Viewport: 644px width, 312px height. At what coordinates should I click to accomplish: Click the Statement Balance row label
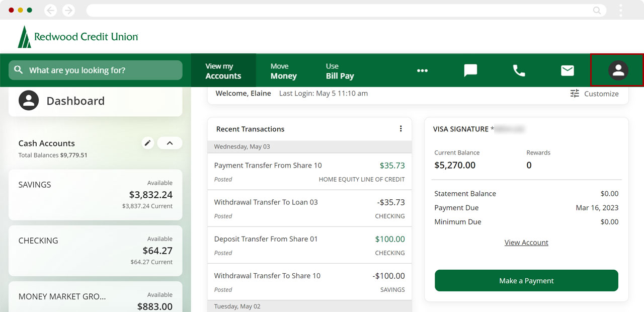coord(465,194)
